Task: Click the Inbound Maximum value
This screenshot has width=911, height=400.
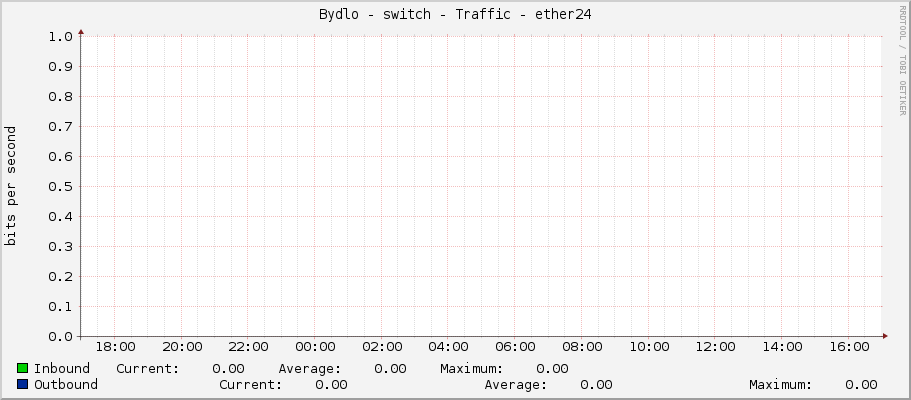Action: (552, 369)
